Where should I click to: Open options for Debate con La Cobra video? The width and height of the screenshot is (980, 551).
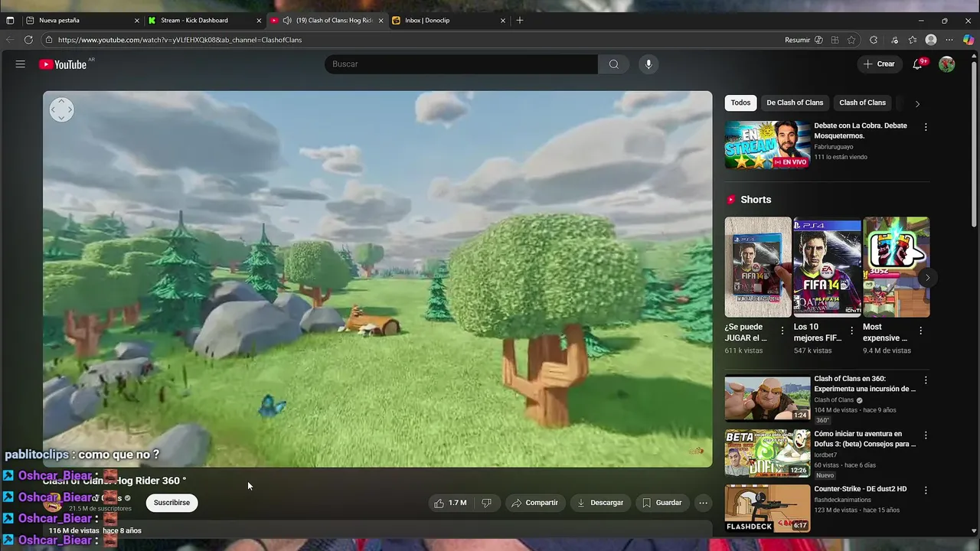point(926,127)
